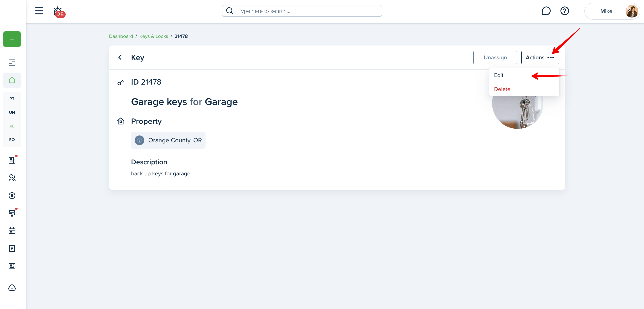Click the back chevron beside Key
This screenshot has width=644, height=309.
tap(120, 57)
